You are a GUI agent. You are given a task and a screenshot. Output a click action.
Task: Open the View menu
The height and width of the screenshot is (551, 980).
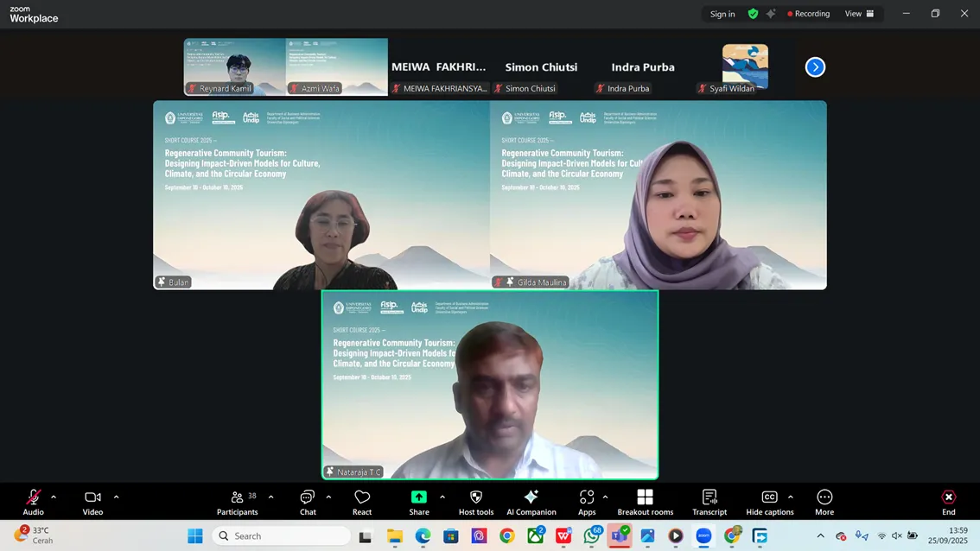point(859,14)
